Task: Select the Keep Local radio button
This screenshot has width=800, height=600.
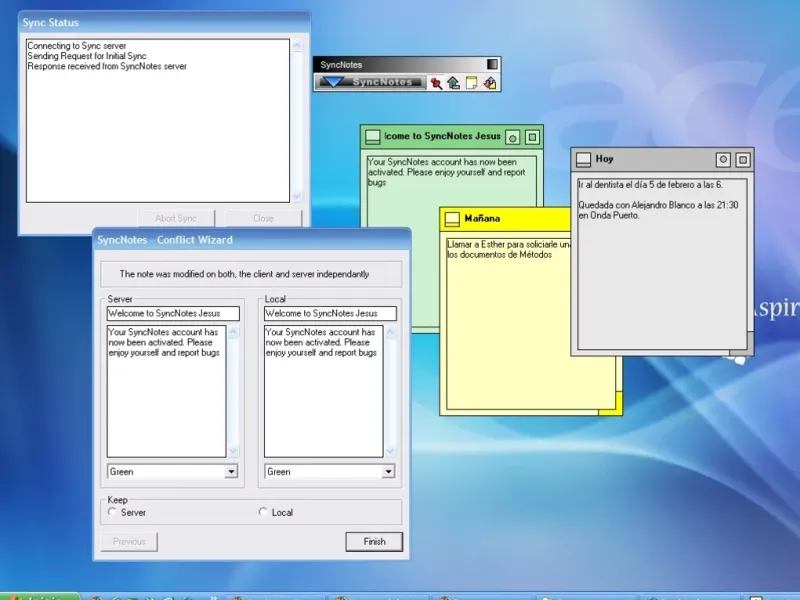Action: pyautogui.click(x=263, y=512)
